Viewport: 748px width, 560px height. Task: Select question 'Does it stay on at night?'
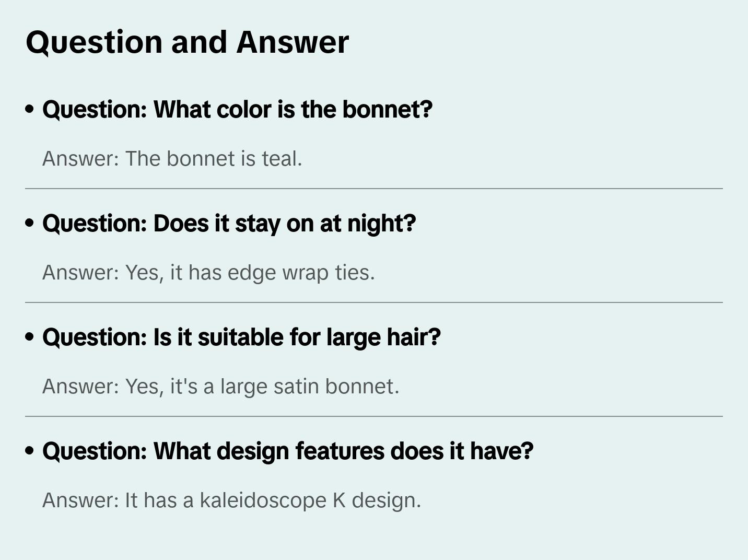click(x=229, y=224)
